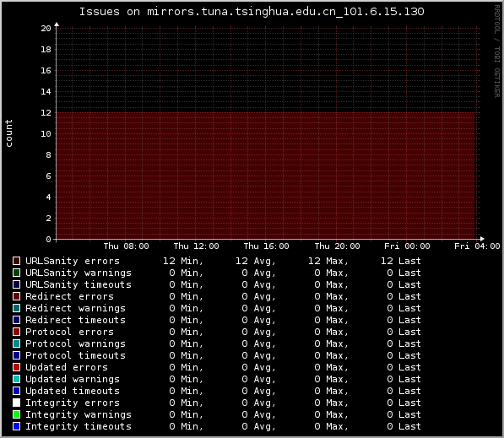
Task: Click the Redirect errors color swatch
Action: [x=16, y=296]
